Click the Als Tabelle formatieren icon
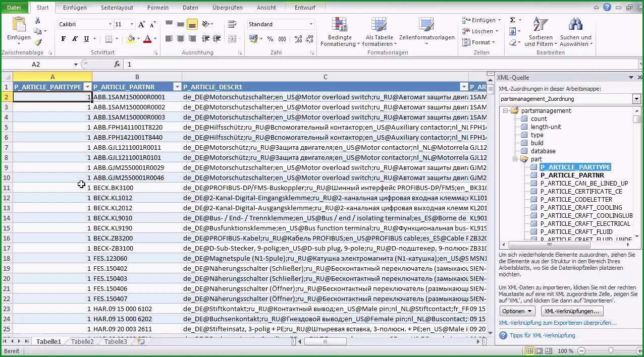 tap(379, 25)
